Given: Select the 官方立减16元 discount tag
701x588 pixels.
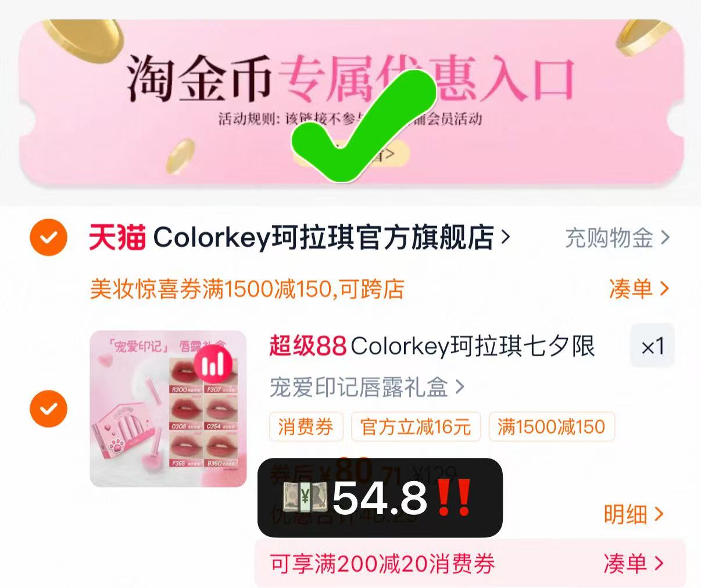Looking at the screenshot, I should coord(416,427).
